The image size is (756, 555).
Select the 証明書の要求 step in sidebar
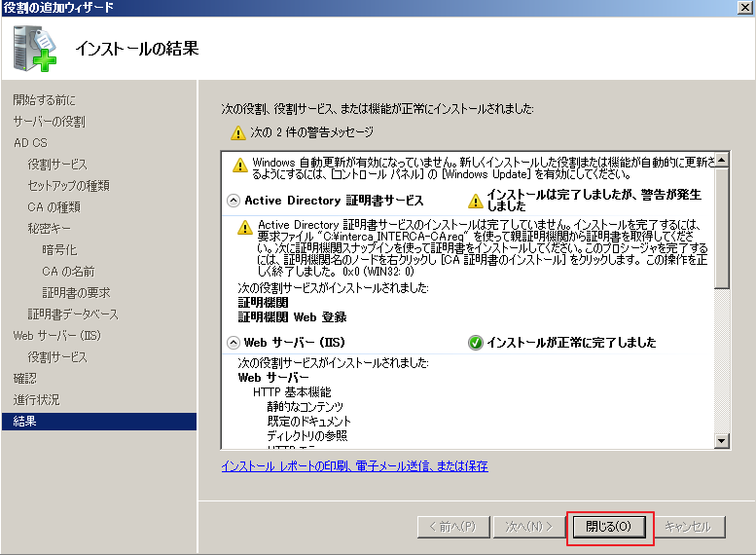tap(76, 292)
